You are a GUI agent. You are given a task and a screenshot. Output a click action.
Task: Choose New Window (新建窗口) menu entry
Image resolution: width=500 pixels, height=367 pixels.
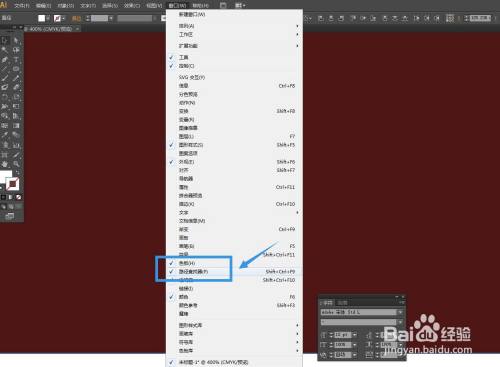[234, 14]
